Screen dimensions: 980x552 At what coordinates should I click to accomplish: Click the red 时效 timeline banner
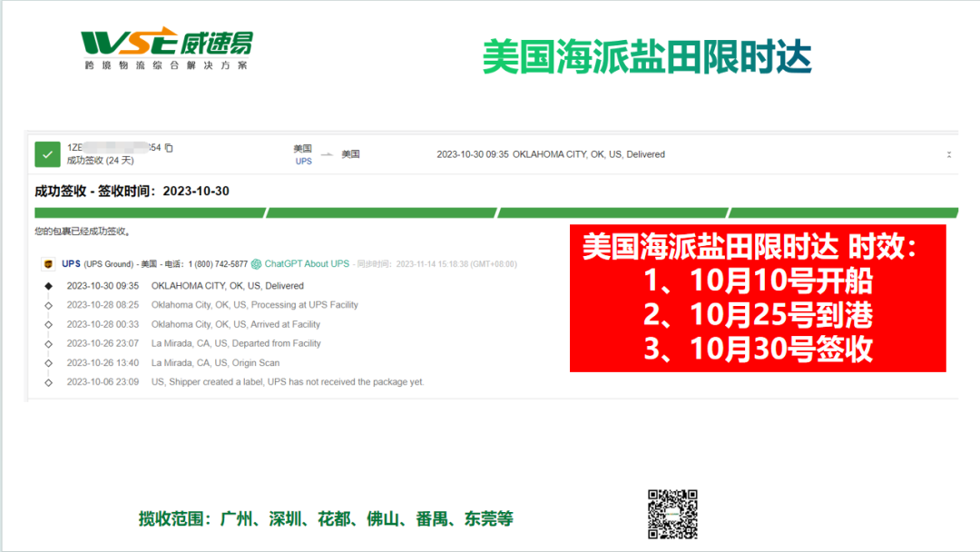point(758,299)
